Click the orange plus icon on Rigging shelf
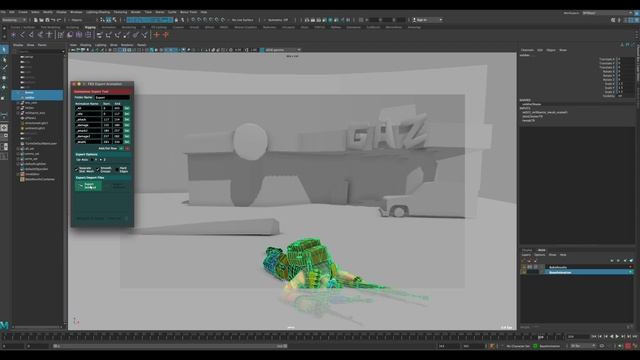640x360 pixels. tap(156, 35)
